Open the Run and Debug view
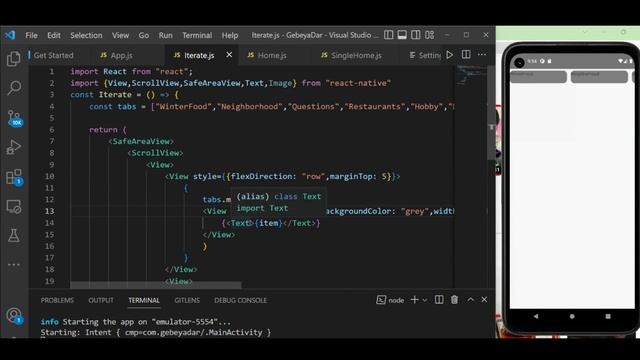Screen dimensions: 640x360 pyautogui.click(x=14, y=147)
